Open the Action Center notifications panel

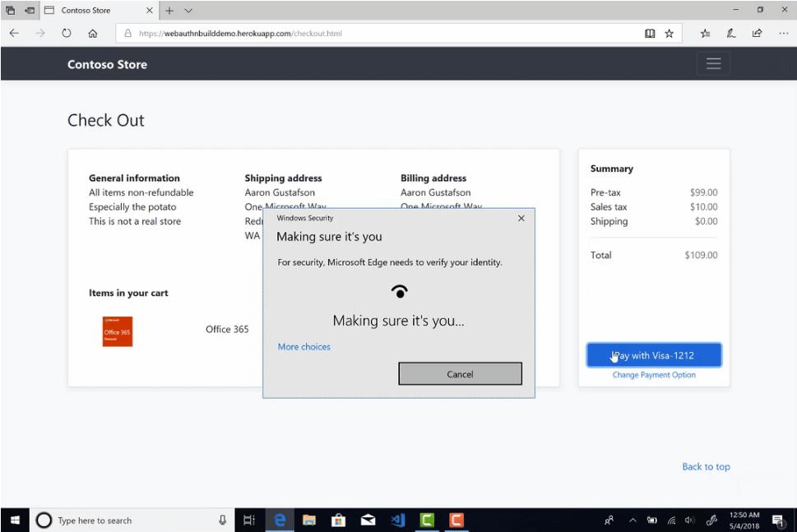(x=777, y=520)
